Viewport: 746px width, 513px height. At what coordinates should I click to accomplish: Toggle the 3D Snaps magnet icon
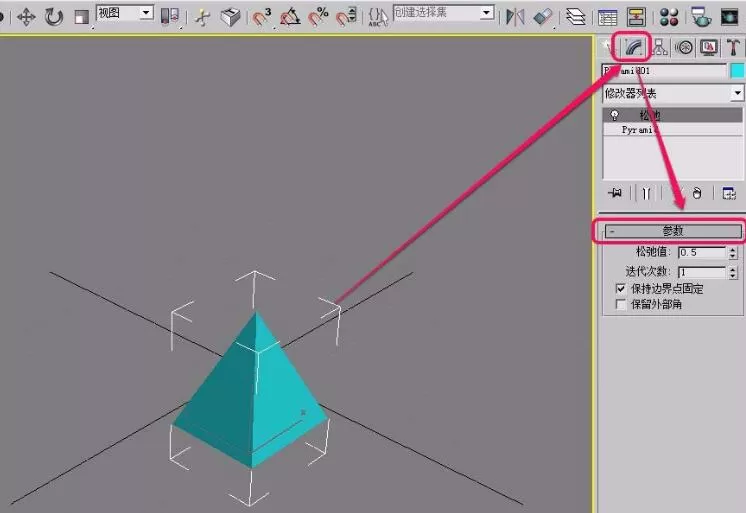(261, 17)
